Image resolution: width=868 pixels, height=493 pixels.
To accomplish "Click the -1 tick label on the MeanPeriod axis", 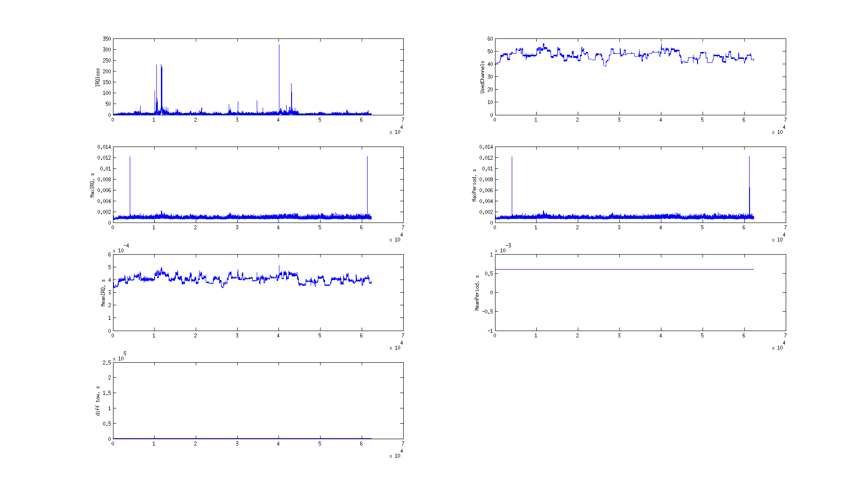I will click(x=491, y=331).
